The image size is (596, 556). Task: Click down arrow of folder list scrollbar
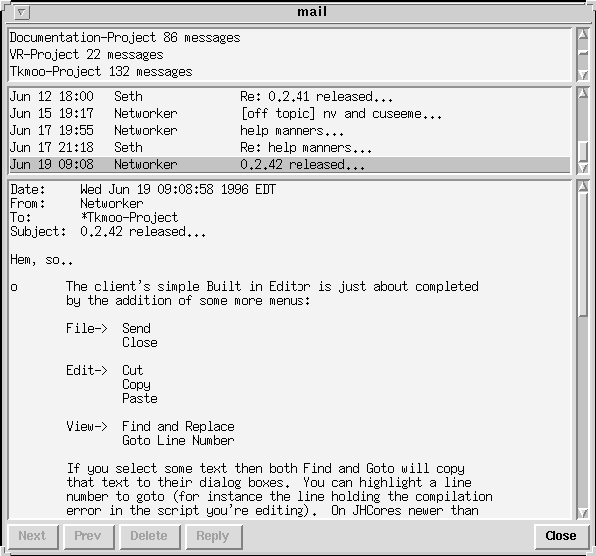(x=583, y=75)
